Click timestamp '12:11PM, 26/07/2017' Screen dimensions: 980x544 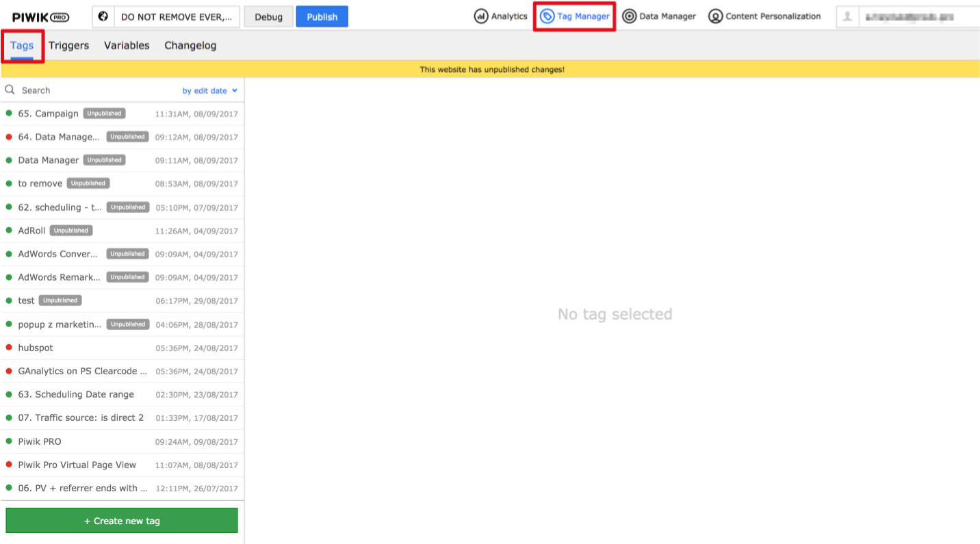[196, 489]
